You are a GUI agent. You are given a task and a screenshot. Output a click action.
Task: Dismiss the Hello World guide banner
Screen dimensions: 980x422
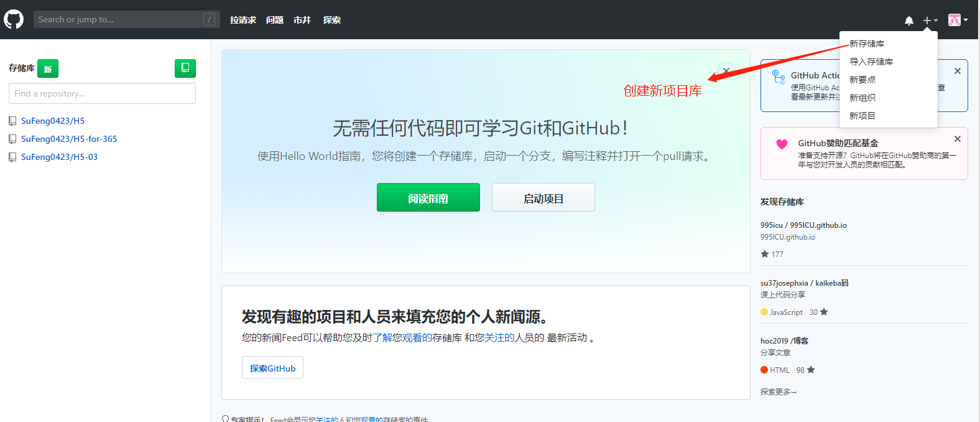coord(726,70)
